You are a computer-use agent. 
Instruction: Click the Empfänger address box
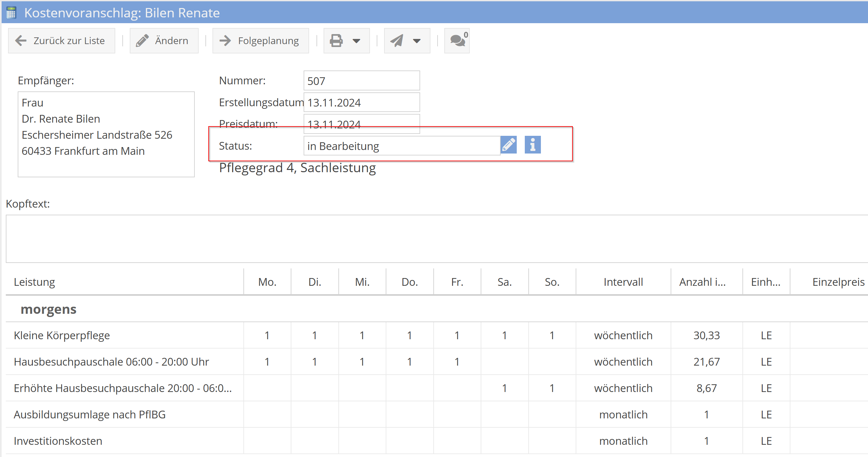tap(106, 134)
